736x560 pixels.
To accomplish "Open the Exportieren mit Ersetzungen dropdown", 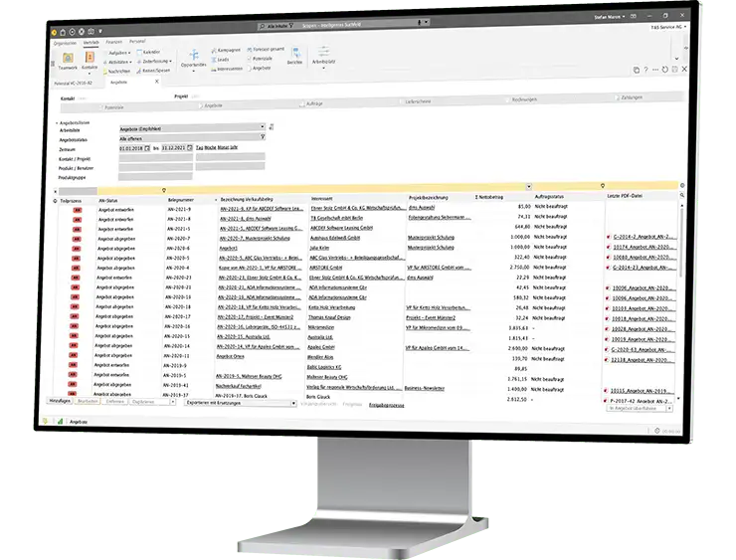I will (x=292, y=403).
